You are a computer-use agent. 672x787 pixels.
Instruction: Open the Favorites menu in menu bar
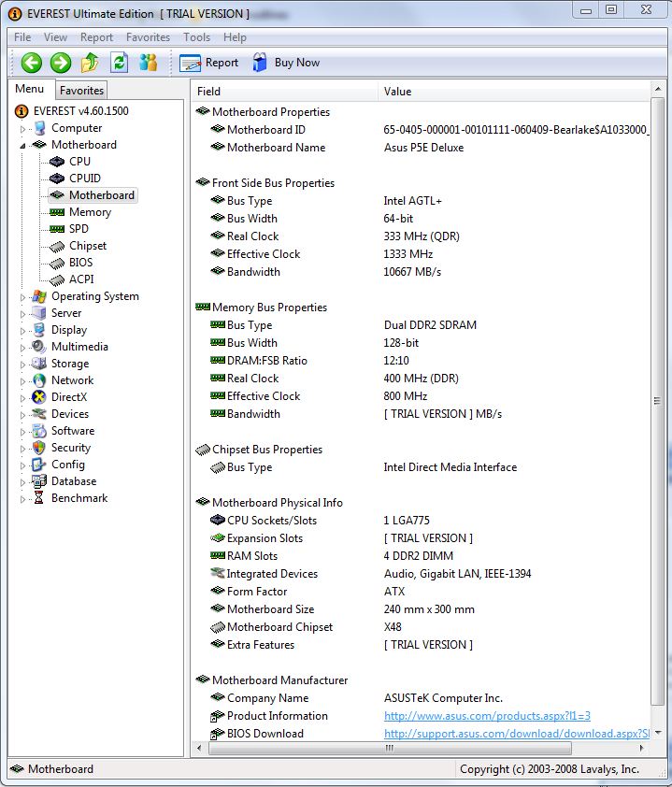click(148, 37)
